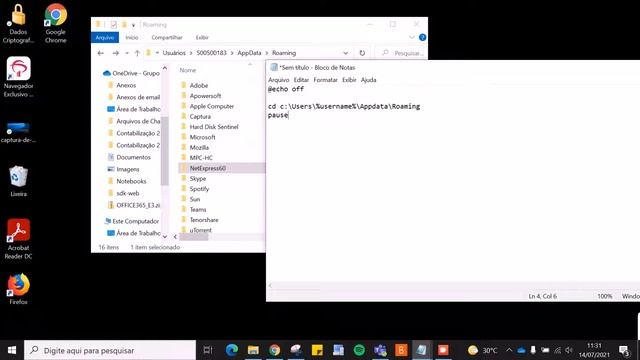Expand the Explorer ribbon chevron
This screenshot has width=640, height=360.
(412, 37)
